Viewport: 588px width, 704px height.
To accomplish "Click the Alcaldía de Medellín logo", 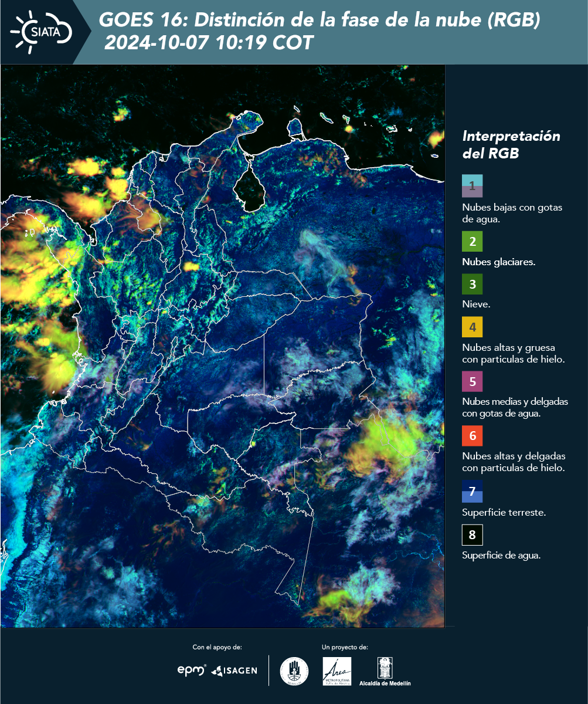I will click(385, 672).
